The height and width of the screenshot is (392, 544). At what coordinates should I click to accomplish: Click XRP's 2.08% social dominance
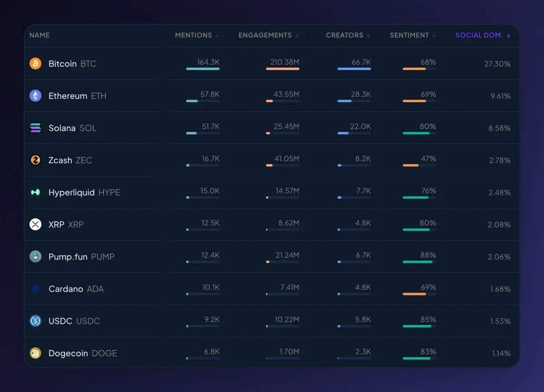500,225
